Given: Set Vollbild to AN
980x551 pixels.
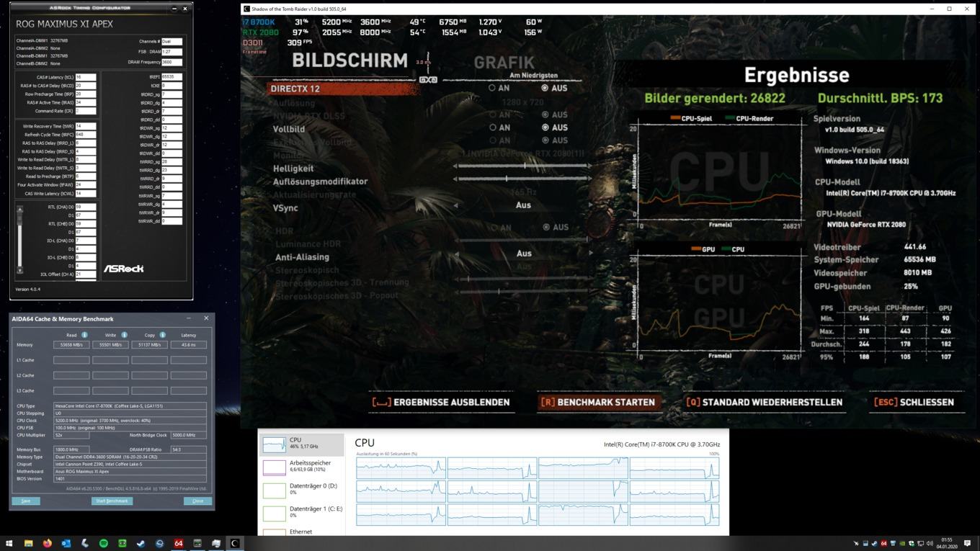Looking at the screenshot, I should tap(498, 127).
